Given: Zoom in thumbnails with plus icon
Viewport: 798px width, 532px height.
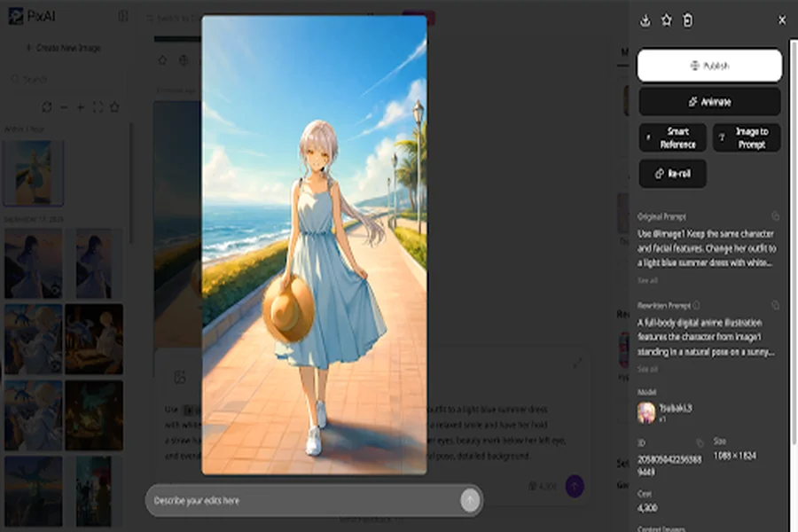Looking at the screenshot, I should click(81, 107).
